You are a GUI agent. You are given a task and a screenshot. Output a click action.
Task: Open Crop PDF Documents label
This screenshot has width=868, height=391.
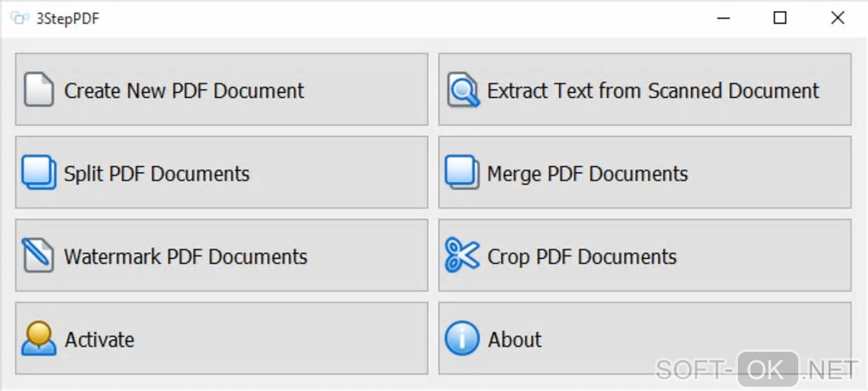(x=582, y=256)
